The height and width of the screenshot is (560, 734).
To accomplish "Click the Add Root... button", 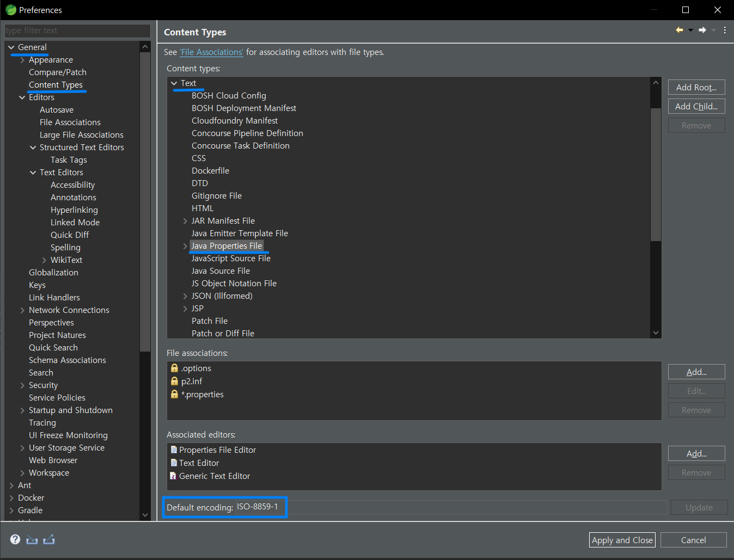I will click(696, 87).
